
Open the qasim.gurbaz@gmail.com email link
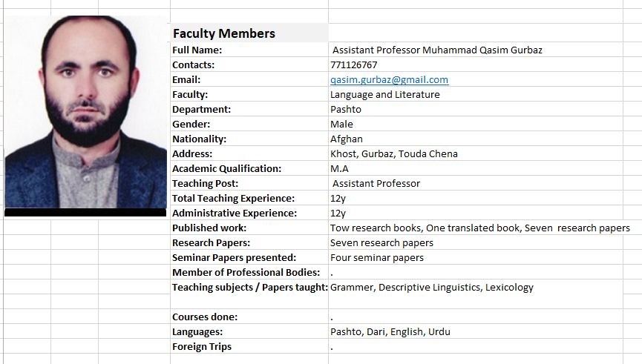pyautogui.click(x=389, y=80)
